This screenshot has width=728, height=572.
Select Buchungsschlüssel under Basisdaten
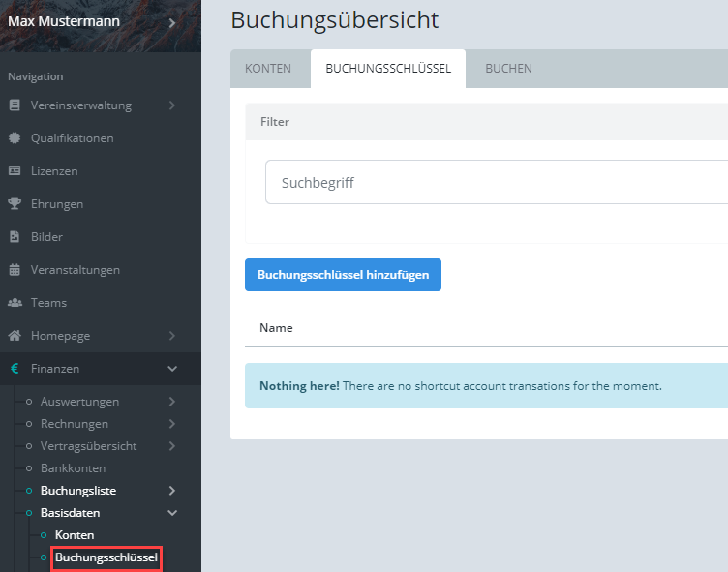tap(106, 557)
